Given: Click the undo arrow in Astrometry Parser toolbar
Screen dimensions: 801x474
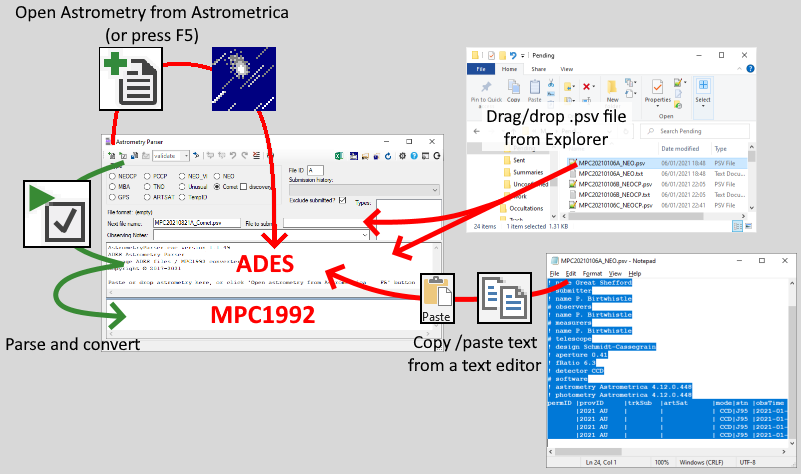Looking at the screenshot, I should point(233,156).
